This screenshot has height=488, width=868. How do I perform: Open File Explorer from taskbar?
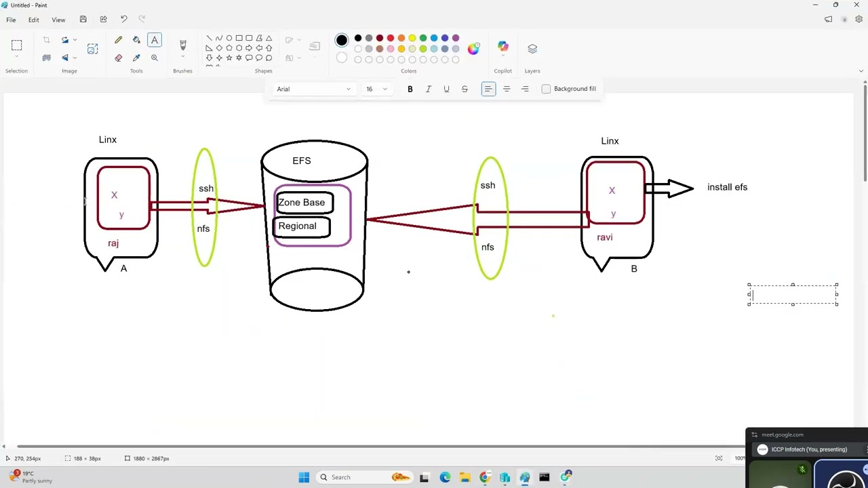coord(465,477)
